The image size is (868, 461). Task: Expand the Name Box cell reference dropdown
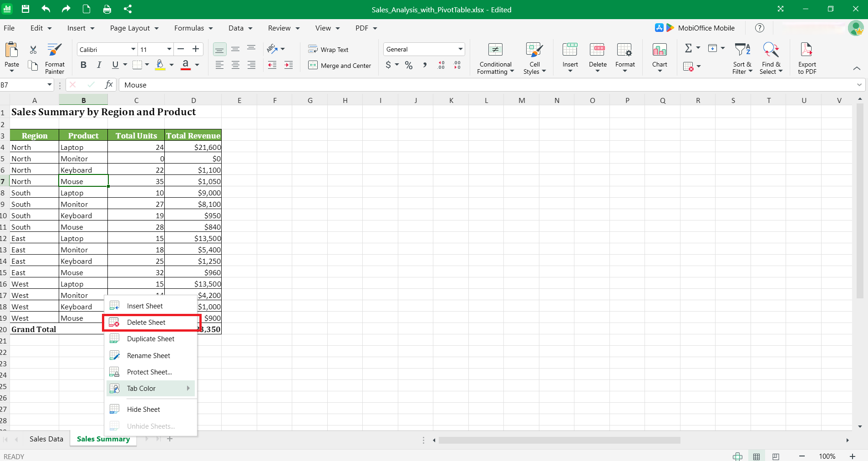(x=49, y=85)
